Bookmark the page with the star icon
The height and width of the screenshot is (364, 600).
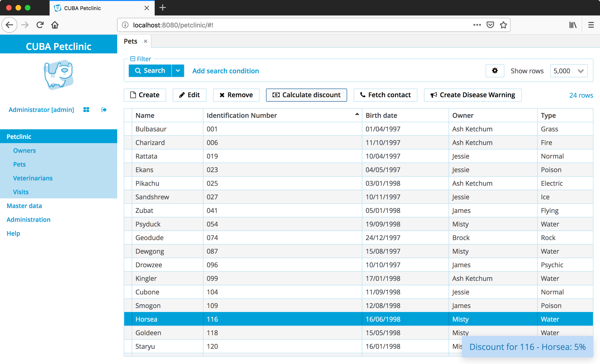[x=503, y=25]
